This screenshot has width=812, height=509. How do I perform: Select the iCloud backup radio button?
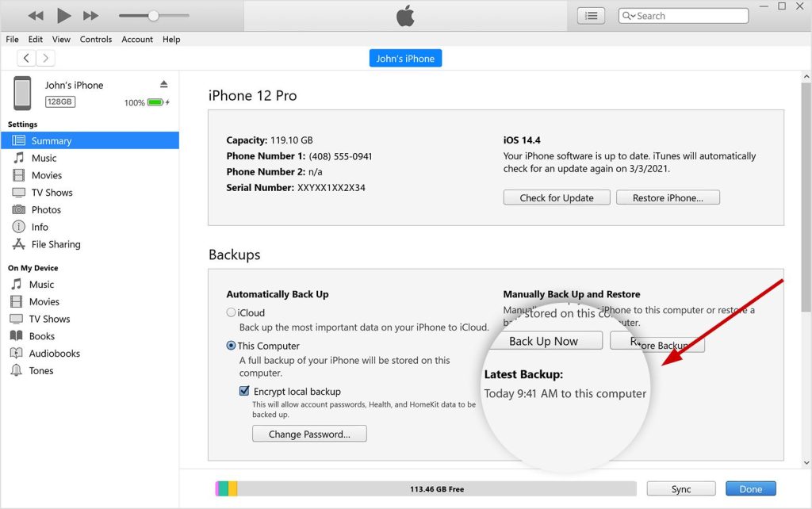point(231,312)
